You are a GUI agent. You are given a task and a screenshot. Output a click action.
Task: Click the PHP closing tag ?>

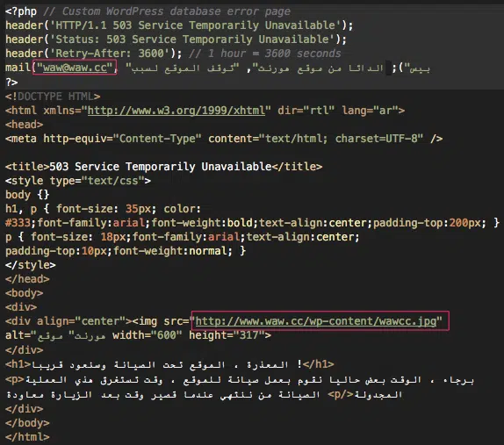click(x=11, y=83)
